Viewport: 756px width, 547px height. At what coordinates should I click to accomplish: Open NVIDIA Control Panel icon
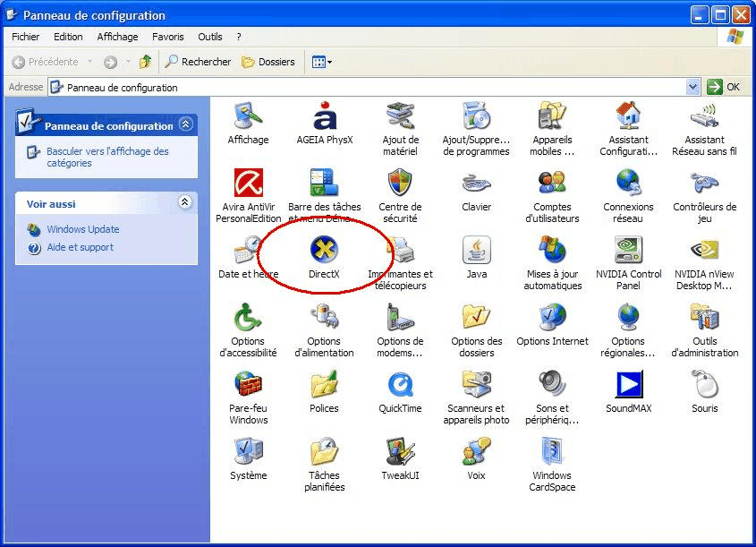[x=628, y=250]
